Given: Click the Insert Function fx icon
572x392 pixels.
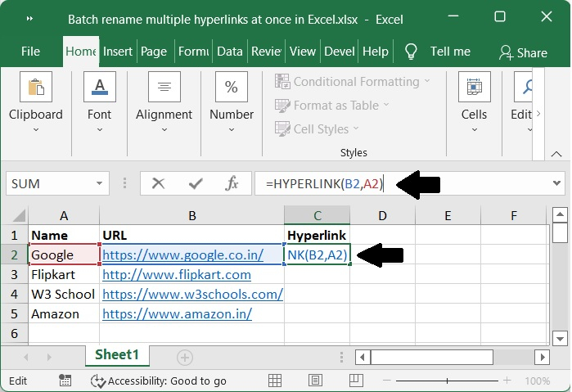Looking at the screenshot, I should pos(232,184).
